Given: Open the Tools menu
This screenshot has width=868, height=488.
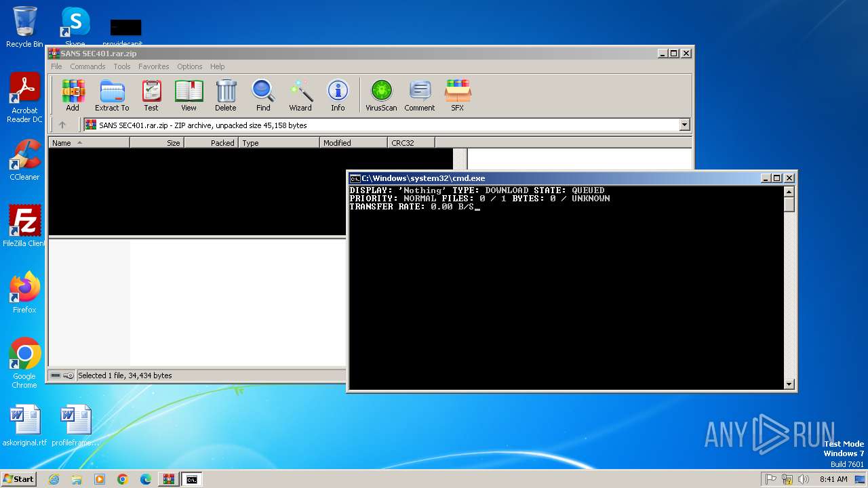Looking at the screenshot, I should [x=122, y=66].
